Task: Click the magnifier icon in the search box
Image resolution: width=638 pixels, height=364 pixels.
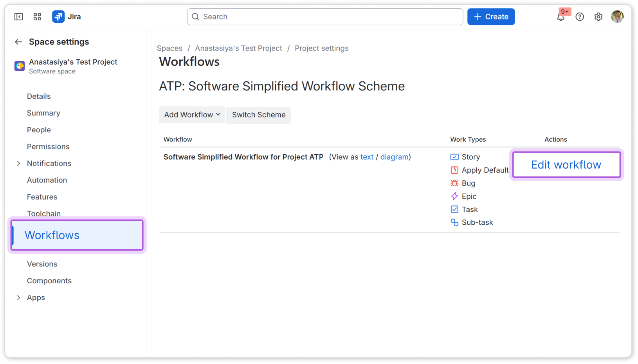Action: point(195,17)
